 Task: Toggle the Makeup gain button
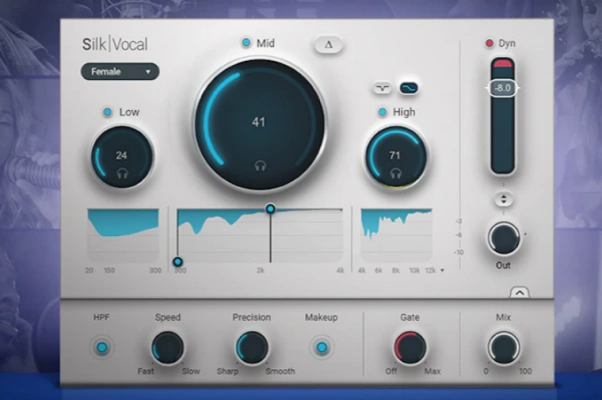point(322,348)
